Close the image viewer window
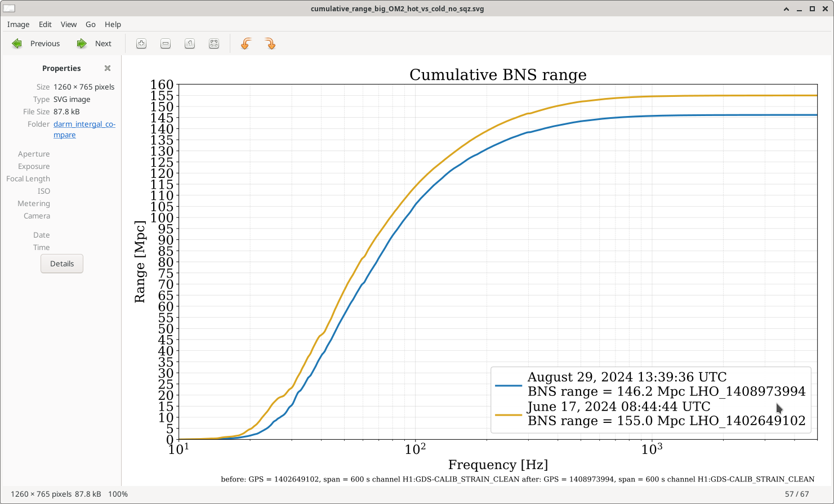The height and width of the screenshot is (504, 834). tap(824, 8)
